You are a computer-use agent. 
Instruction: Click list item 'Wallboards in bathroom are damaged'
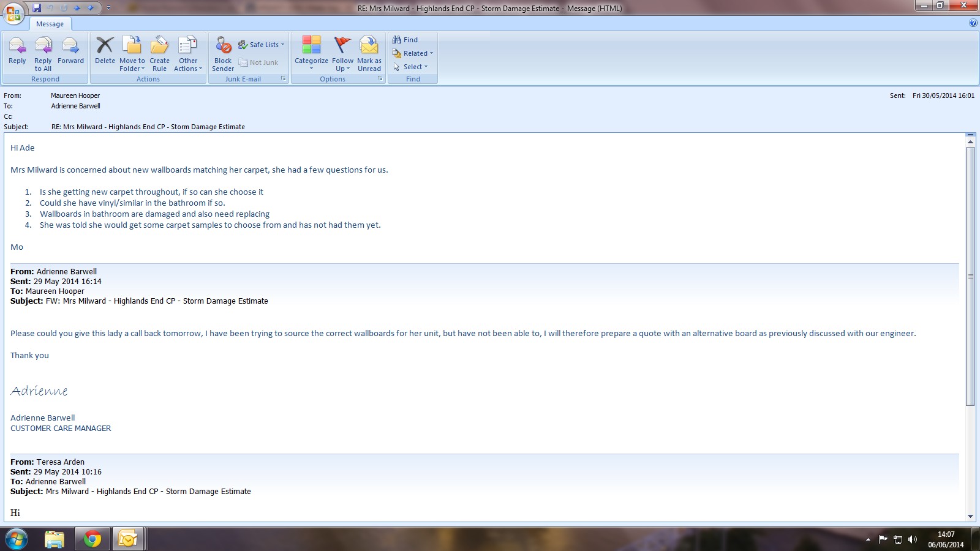point(154,214)
